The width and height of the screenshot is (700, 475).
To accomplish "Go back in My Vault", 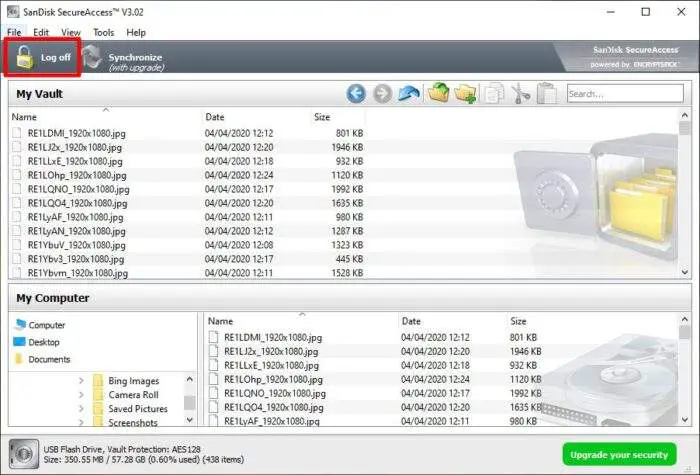I will point(356,94).
